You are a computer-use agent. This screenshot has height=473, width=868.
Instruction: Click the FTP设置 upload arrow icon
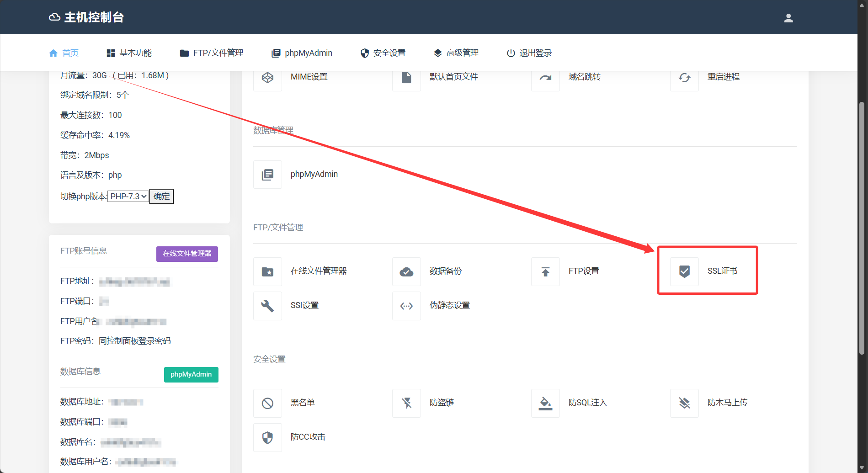[545, 271]
